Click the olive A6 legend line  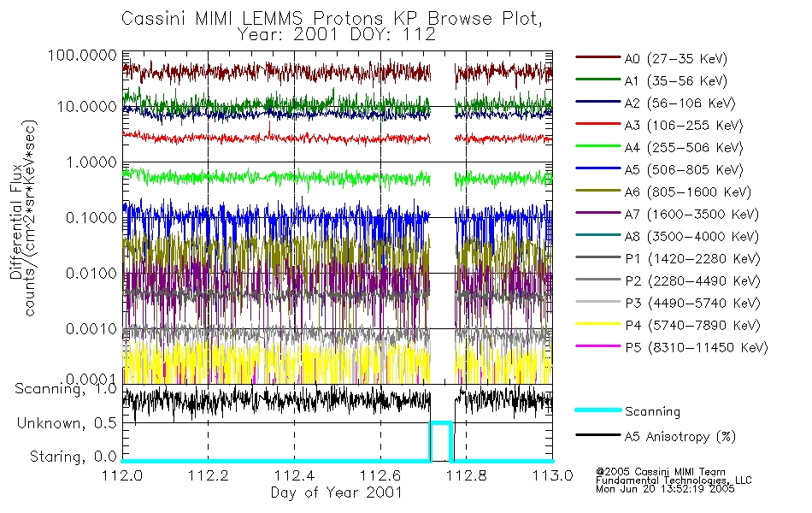coord(597,190)
